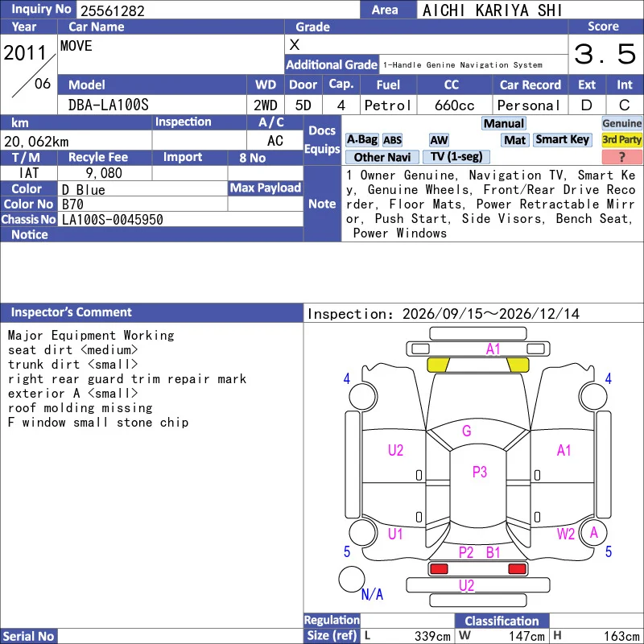Select the AW equipment badge
644x644 pixels.
click(x=439, y=140)
